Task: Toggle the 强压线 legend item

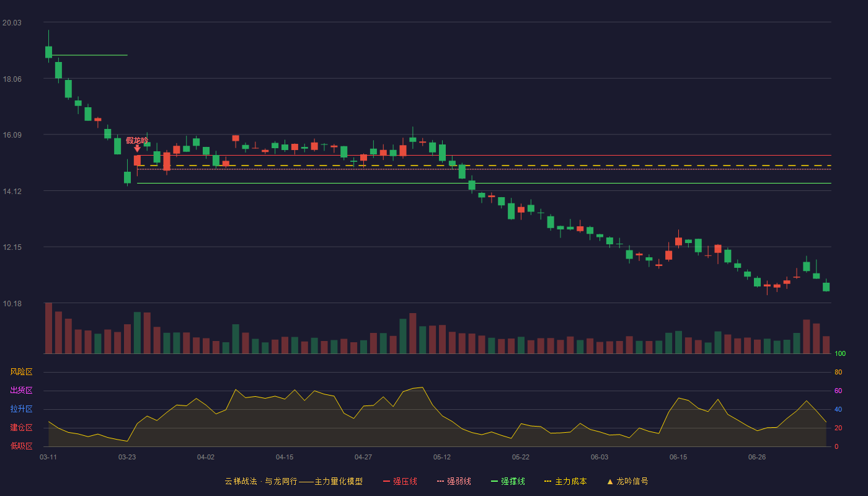Action: (400, 481)
